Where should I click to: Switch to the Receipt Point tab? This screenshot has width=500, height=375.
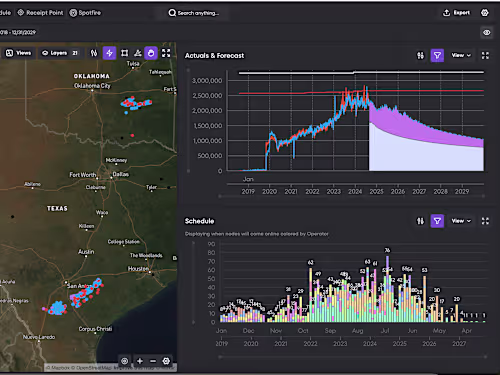point(40,13)
